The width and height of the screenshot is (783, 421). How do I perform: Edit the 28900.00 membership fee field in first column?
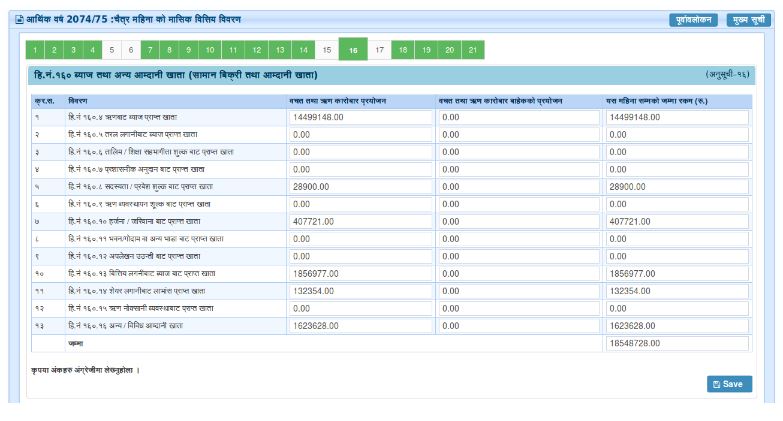coord(360,187)
